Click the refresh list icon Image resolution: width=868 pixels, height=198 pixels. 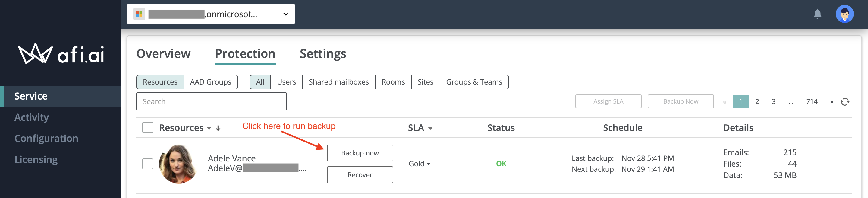coord(844,101)
